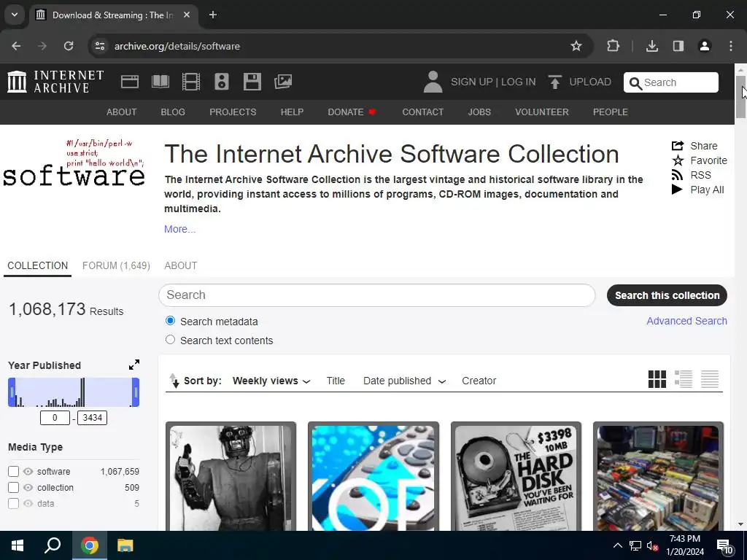Grab the left year range slider handle
Image resolution: width=747 pixels, height=560 pixels.
12,392
